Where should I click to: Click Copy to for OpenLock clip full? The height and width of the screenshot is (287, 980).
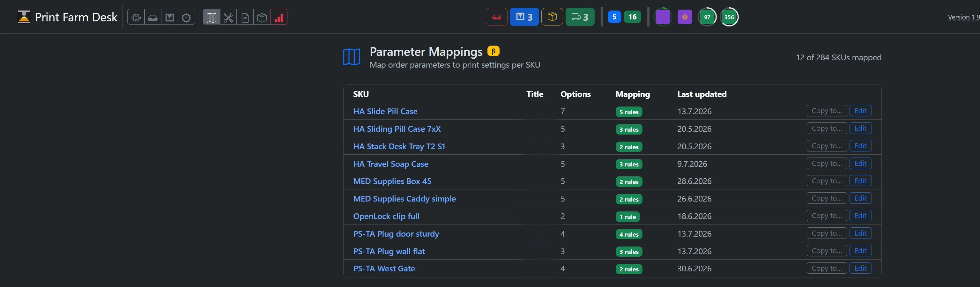[x=827, y=216]
